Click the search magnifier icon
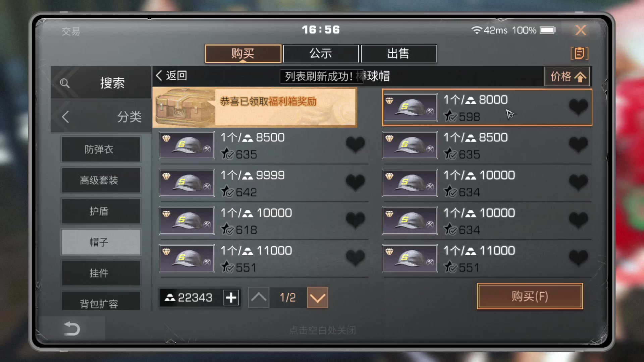This screenshot has width=644, height=362. pyautogui.click(x=65, y=83)
